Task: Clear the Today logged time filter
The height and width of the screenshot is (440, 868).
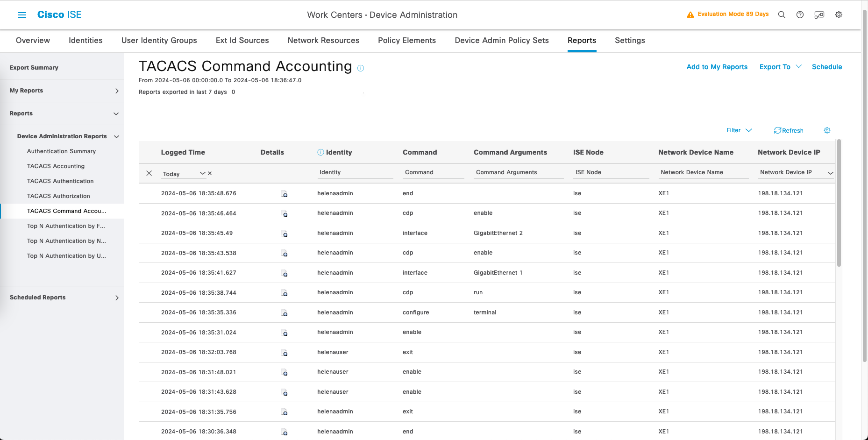Action: 210,173
